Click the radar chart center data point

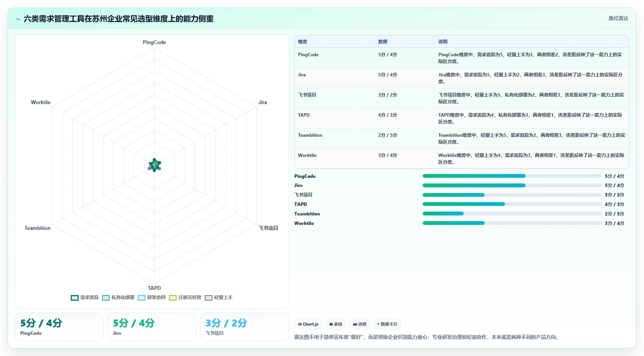155,165
